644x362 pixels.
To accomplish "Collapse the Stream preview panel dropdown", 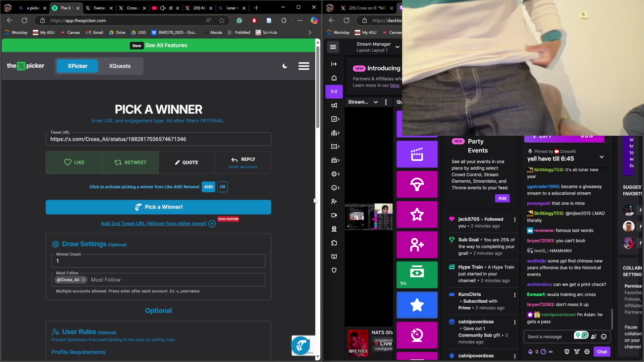I will [x=376, y=102].
